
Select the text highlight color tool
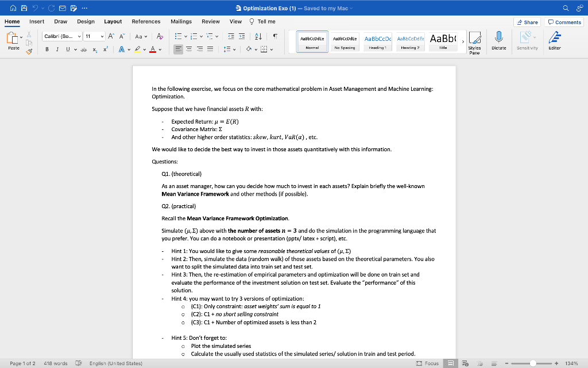[x=138, y=49]
